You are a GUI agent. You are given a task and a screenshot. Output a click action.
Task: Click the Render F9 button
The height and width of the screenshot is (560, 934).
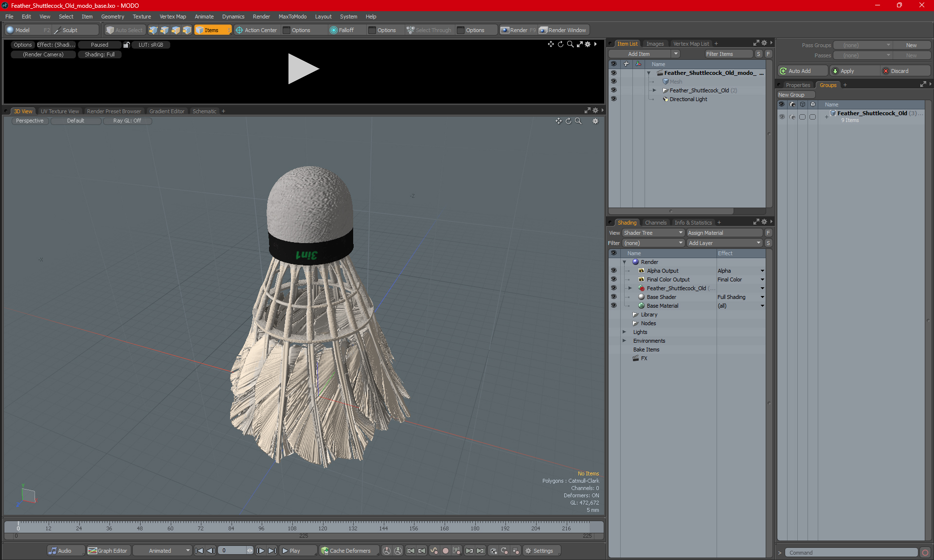pos(518,30)
